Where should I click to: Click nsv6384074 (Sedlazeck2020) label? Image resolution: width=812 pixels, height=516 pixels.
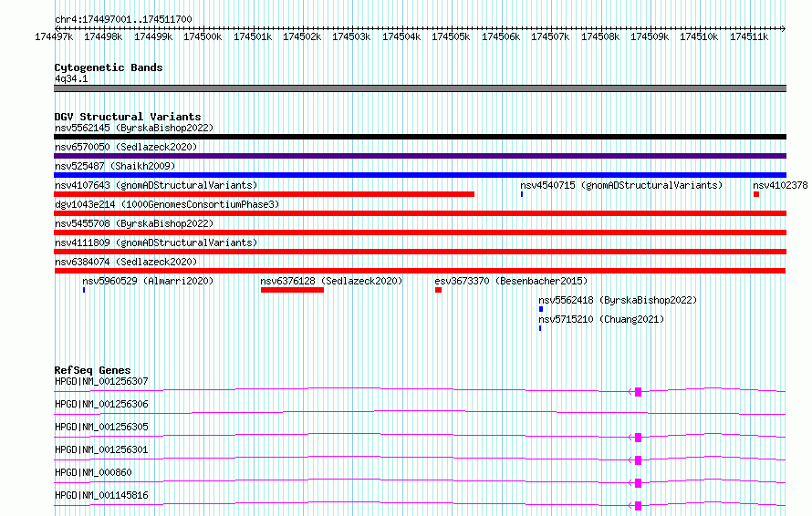[x=126, y=262]
